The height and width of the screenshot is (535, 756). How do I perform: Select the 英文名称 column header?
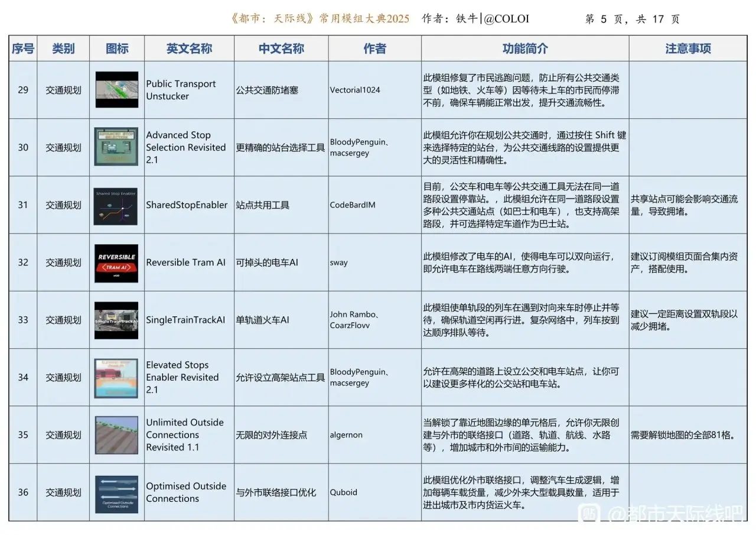(x=189, y=48)
